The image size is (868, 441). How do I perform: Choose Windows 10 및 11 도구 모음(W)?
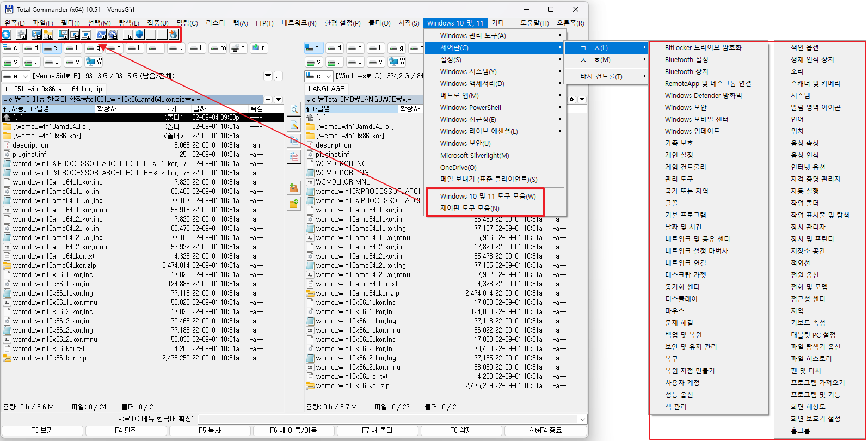[x=495, y=196]
